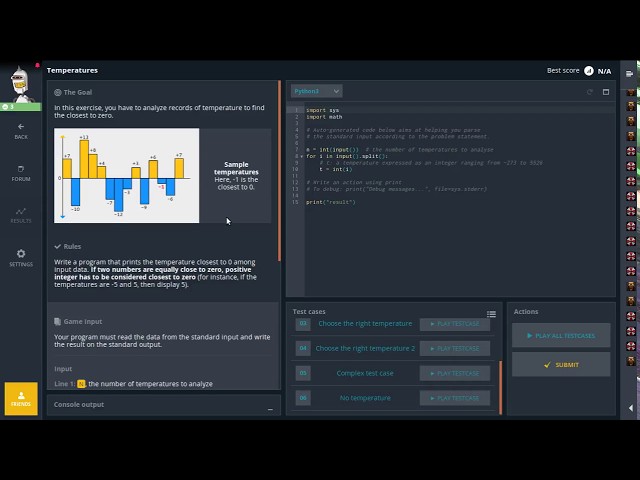The height and width of the screenshot is (480, 640).
Task: Go back using the BACK arrow
Action: (x=21, y=131)
